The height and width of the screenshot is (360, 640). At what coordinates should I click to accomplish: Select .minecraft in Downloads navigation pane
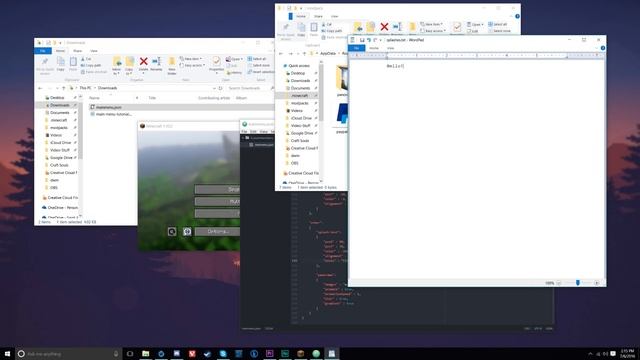[59, 120]
